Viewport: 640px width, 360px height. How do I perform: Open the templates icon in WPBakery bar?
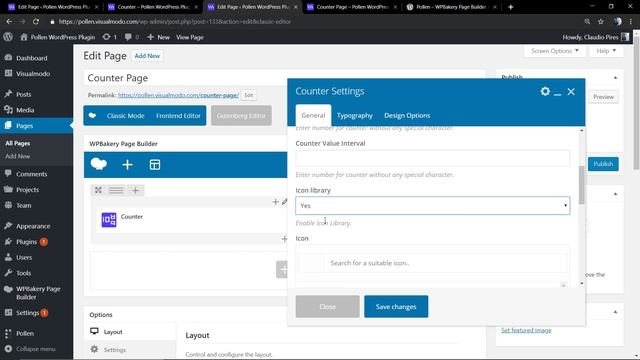[155, 165]
